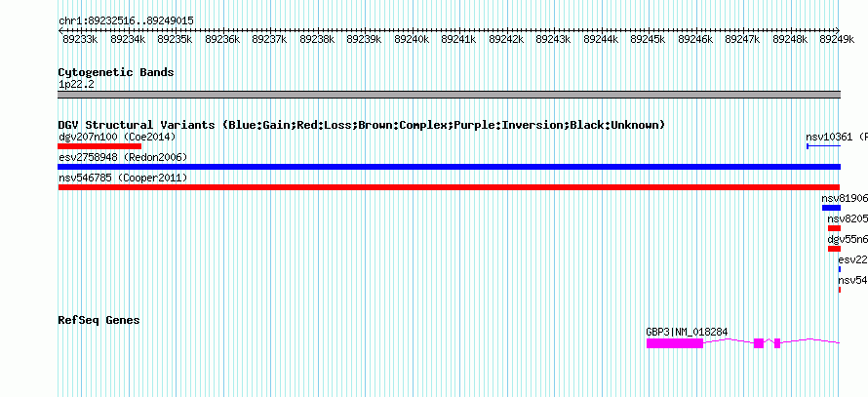Screen dimensions: 868x397
Task: Click the 89247k ruler tick label
Action: (743, 40)
